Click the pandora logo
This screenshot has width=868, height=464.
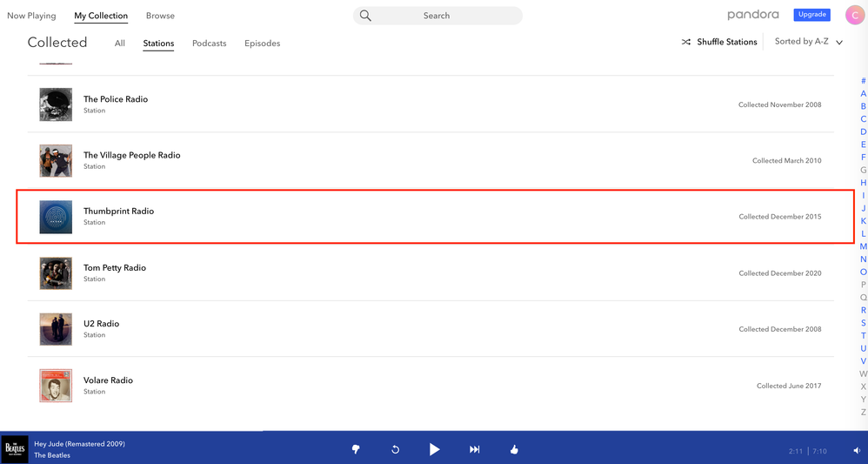753,15
